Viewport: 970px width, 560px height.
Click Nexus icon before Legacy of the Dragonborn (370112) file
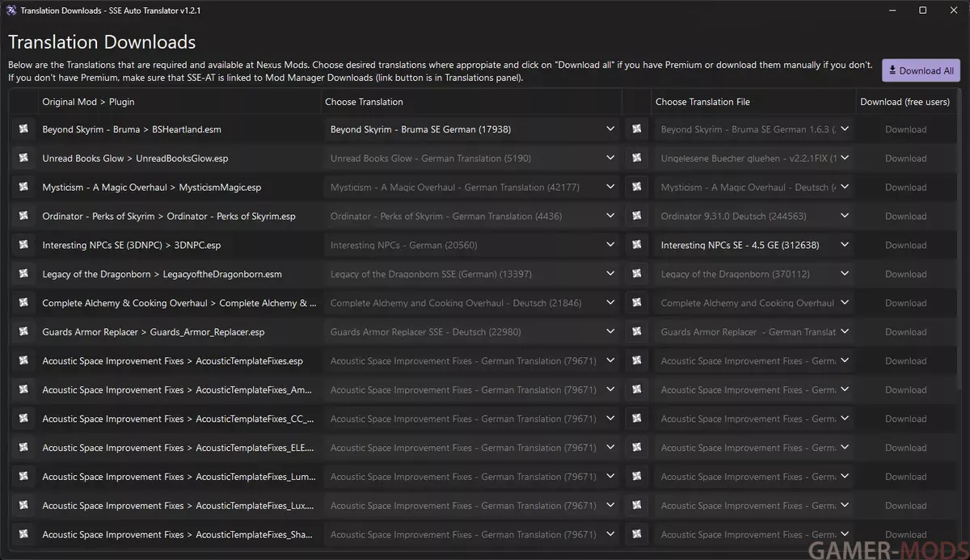pos(637,274)
